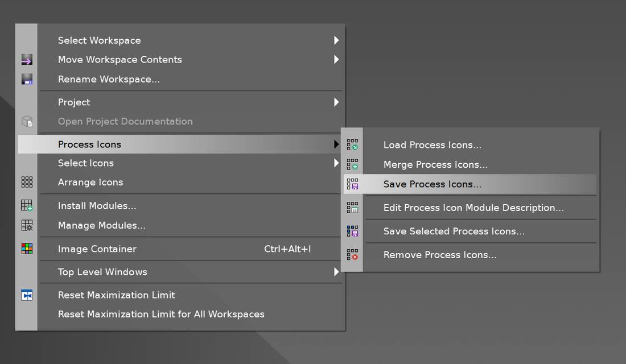Click the Remove Process Icons icon
This screenshot has height=364, width=626.
[x=352, y=255]
